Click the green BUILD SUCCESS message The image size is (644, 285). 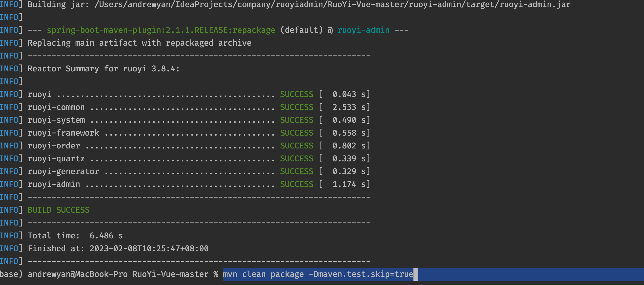pos(59,210)
